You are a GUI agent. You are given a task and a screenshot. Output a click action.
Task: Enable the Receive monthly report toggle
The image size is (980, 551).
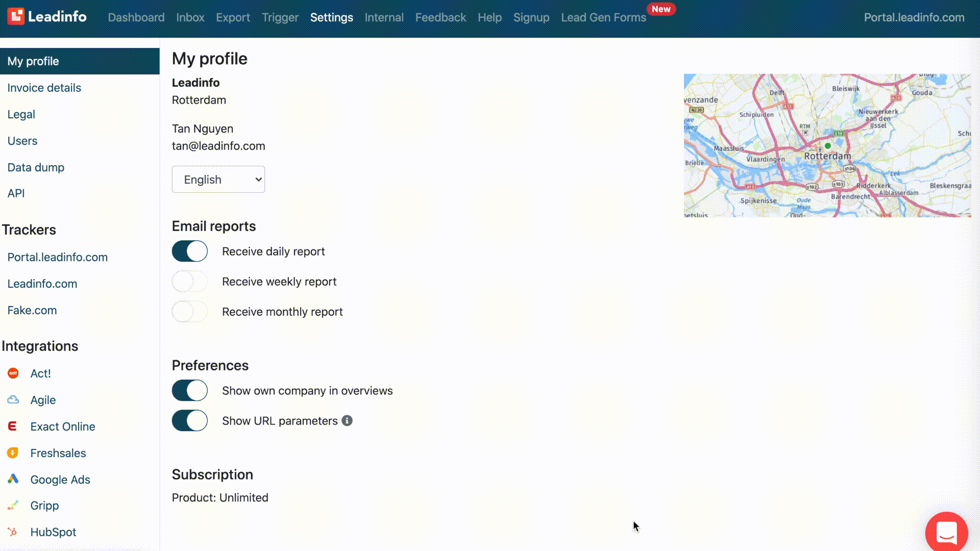(190, 311)
